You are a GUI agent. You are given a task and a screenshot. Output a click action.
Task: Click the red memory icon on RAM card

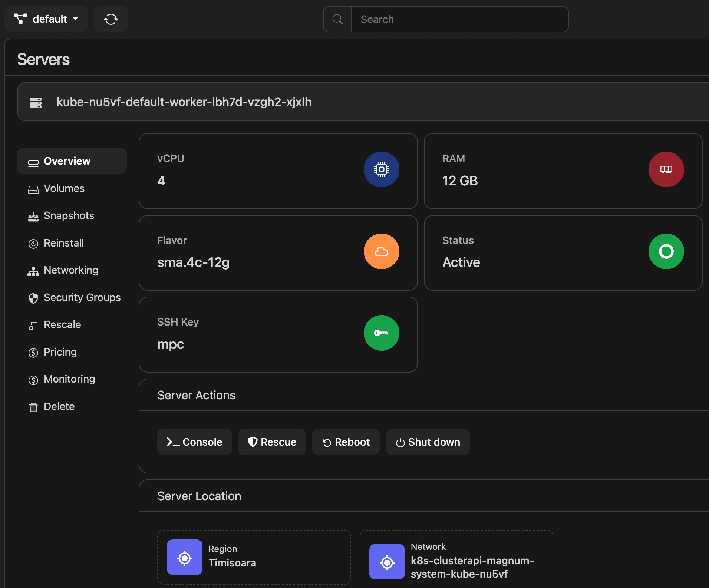pyautogui.click(x=666, y=169)
